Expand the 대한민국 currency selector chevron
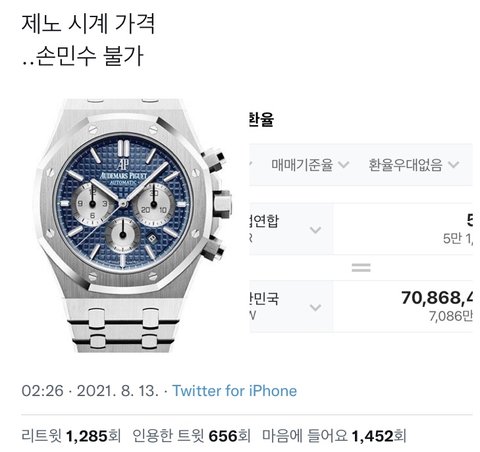 click(x=315, y=307)
